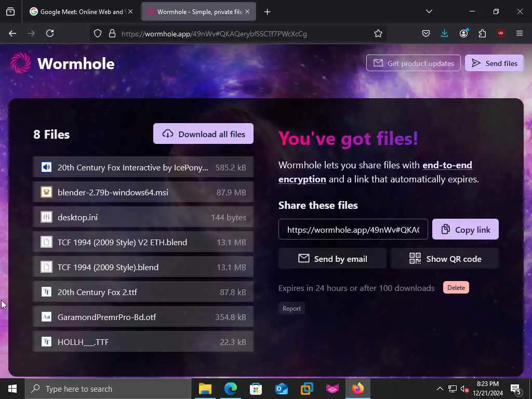Image resolution: width=532 pixels, height=399 pixels.
Task: Click the Report button
Action: point(291,309)
